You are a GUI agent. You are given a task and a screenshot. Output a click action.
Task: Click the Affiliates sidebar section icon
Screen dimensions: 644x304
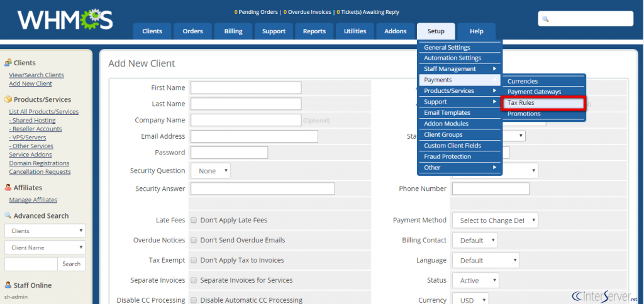(8, 187)
